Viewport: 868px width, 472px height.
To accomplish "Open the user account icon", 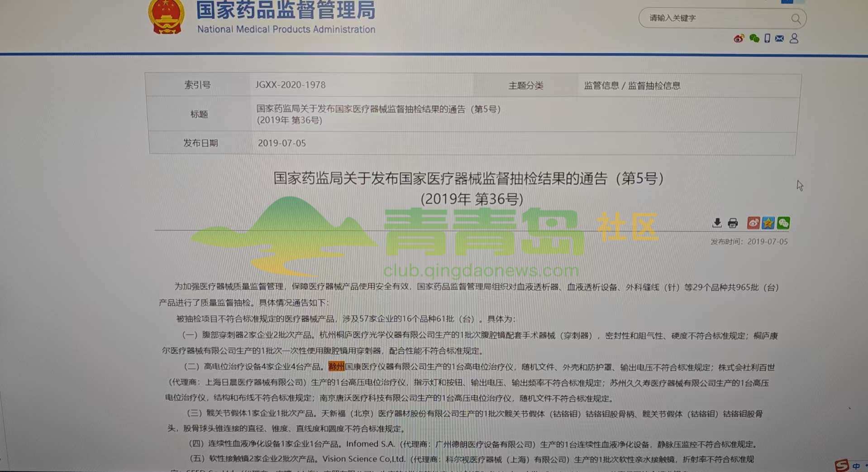I will [x=794, y=39].
